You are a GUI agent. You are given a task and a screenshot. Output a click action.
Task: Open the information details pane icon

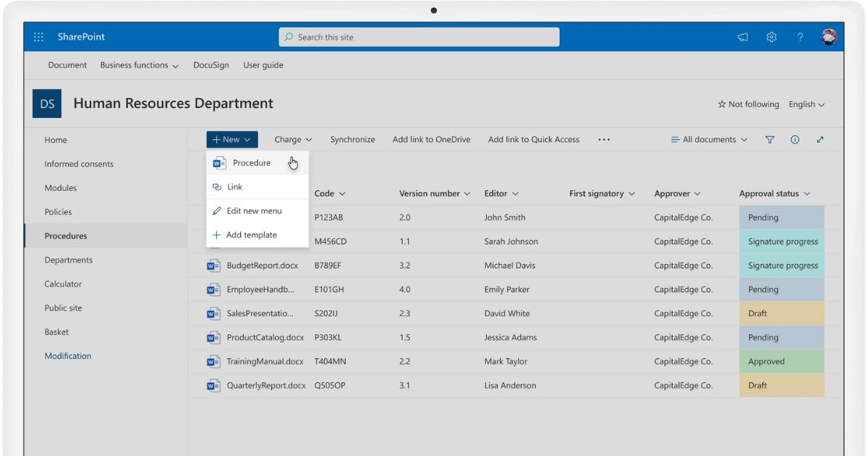tap(795, 140)
